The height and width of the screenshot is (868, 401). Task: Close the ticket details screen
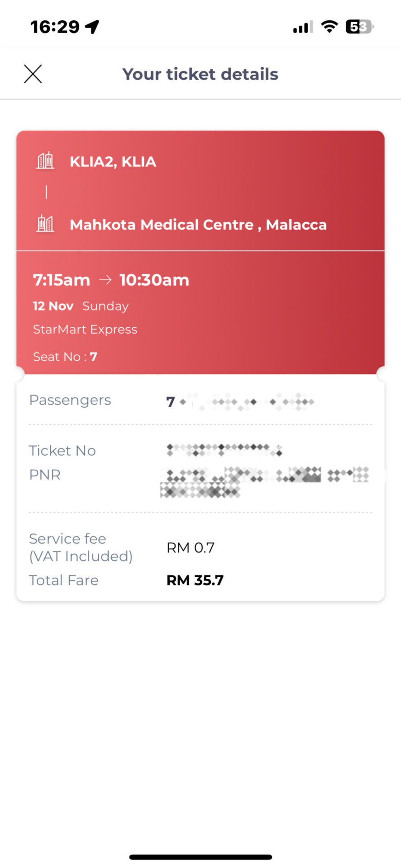(33, 74)
